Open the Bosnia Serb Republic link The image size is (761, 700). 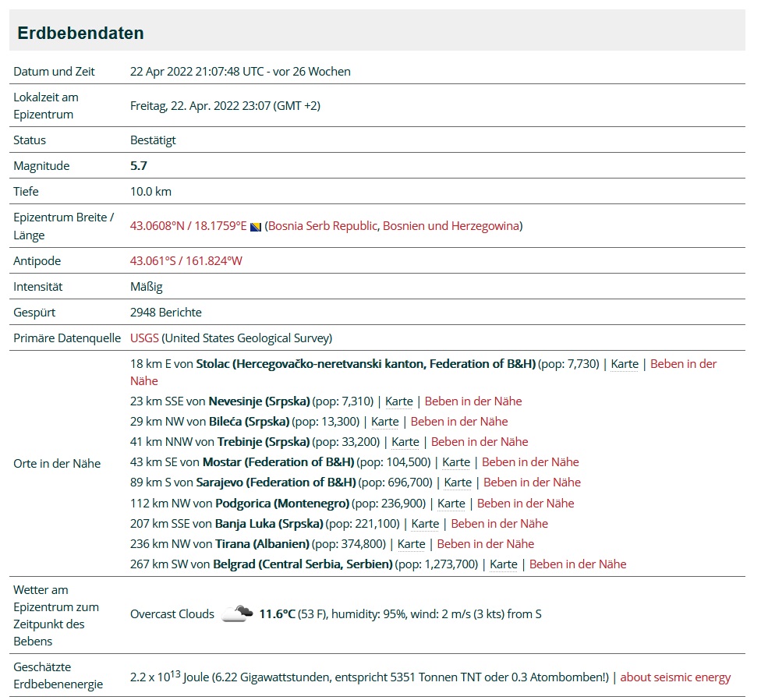(x=323, y=226)
